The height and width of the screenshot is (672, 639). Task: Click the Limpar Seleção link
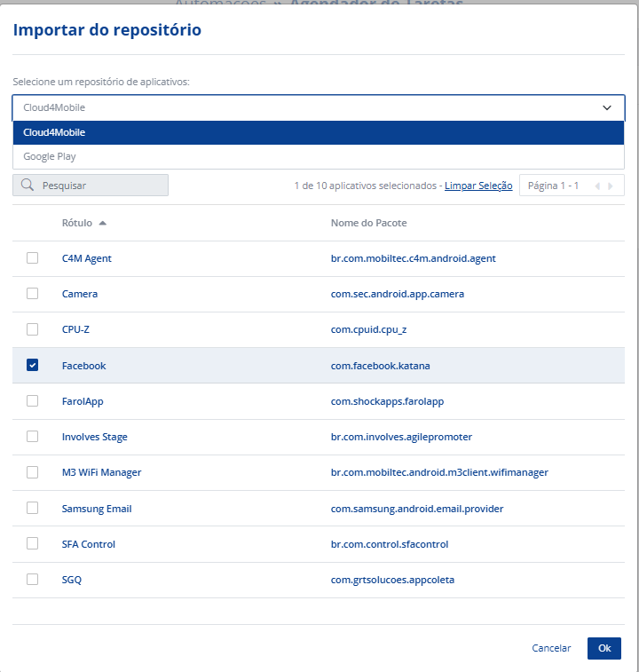click(478, 186)
